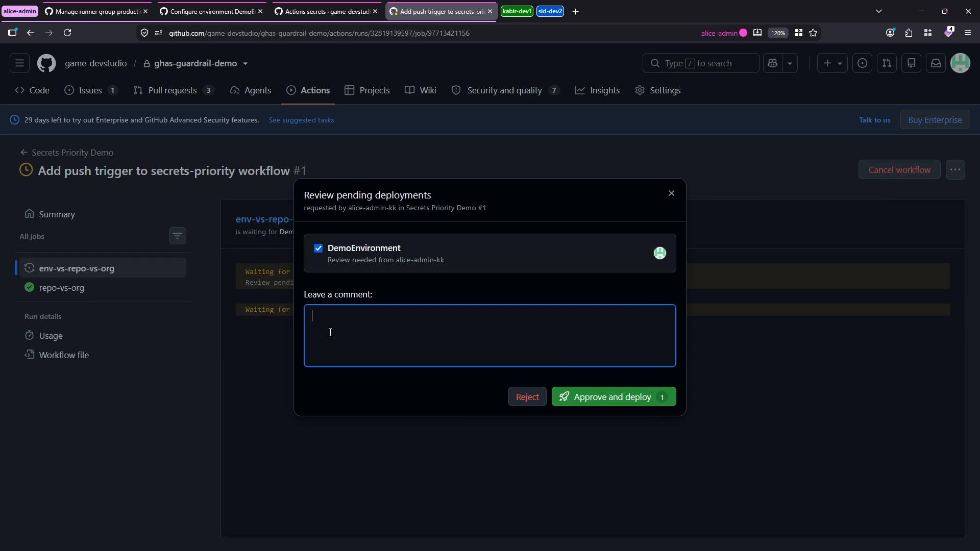This screenshot has width=980, height=551.
Task: Switch to the Security and quality tab
Action: click(506, 90)
